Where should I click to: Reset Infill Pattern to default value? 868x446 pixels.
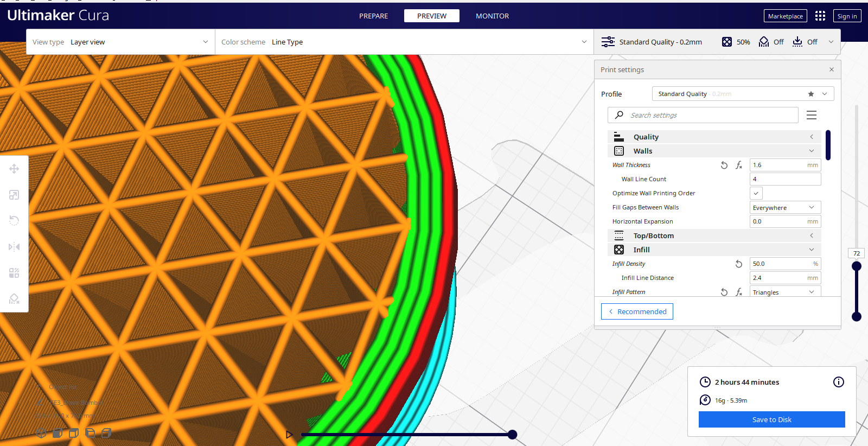(724, 292)
